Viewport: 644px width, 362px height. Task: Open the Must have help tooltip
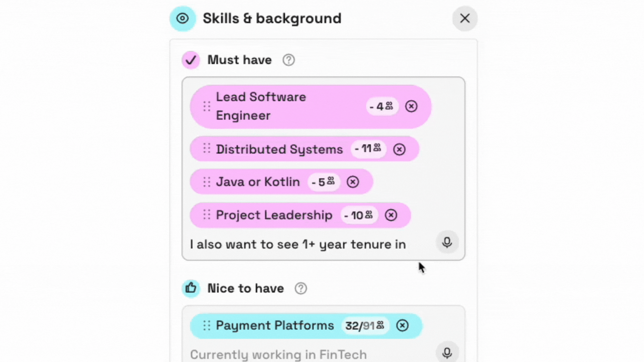pyautogui.click(x=288, y=60)
